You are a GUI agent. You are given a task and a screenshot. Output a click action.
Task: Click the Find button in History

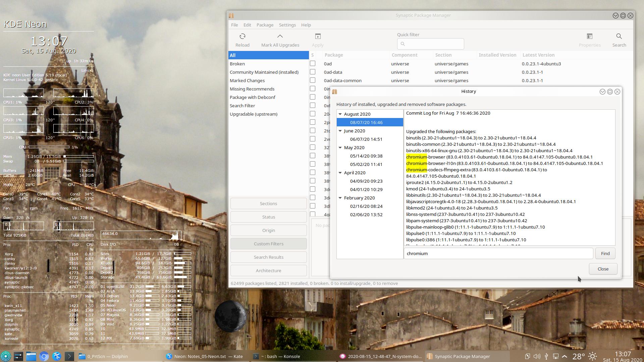(x=605, y=253)
